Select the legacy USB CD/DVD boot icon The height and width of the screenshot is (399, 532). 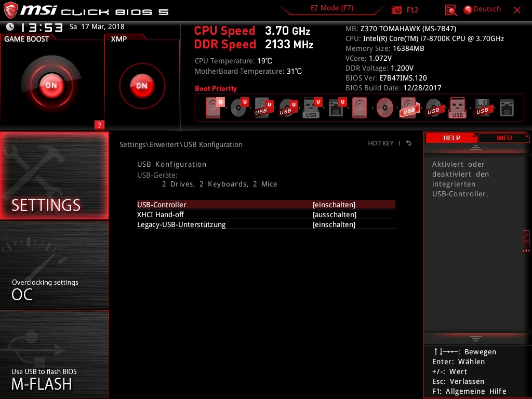tap(434, 108)
